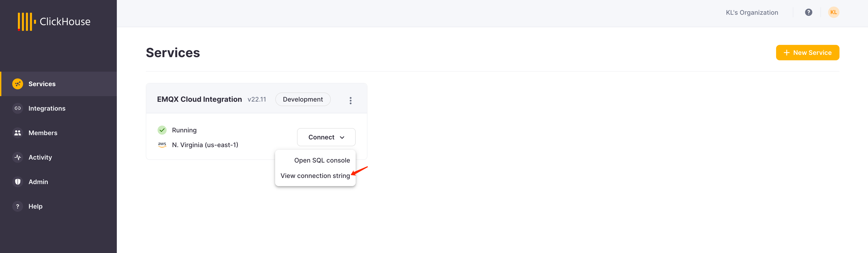Toggle the Development environment badge

click(x=303, y=99)
